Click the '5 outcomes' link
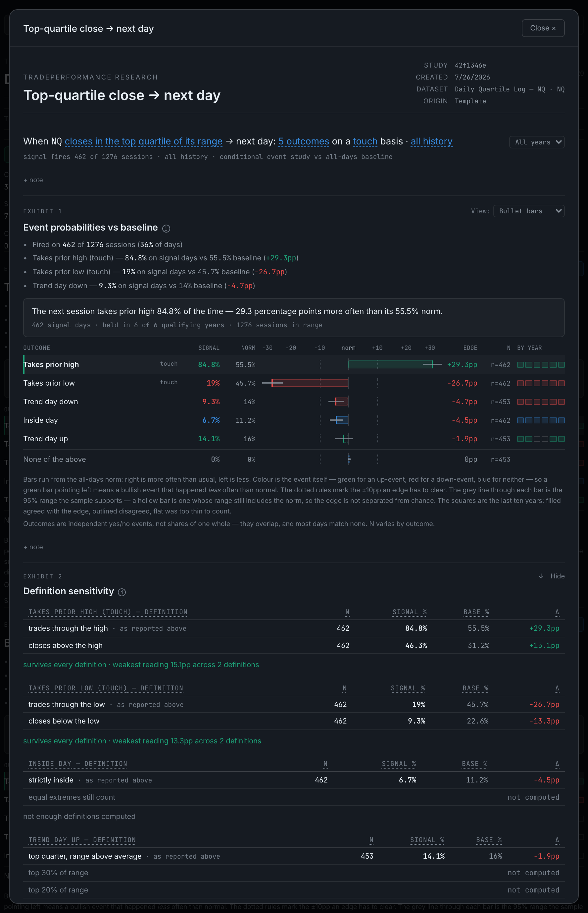The height and width of the screenshot is (913, 588). pyautogui.click(x=304, y=141)
